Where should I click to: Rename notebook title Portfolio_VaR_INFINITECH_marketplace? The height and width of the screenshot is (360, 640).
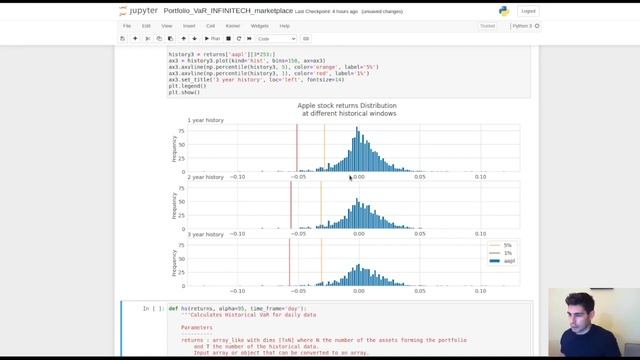228,11
